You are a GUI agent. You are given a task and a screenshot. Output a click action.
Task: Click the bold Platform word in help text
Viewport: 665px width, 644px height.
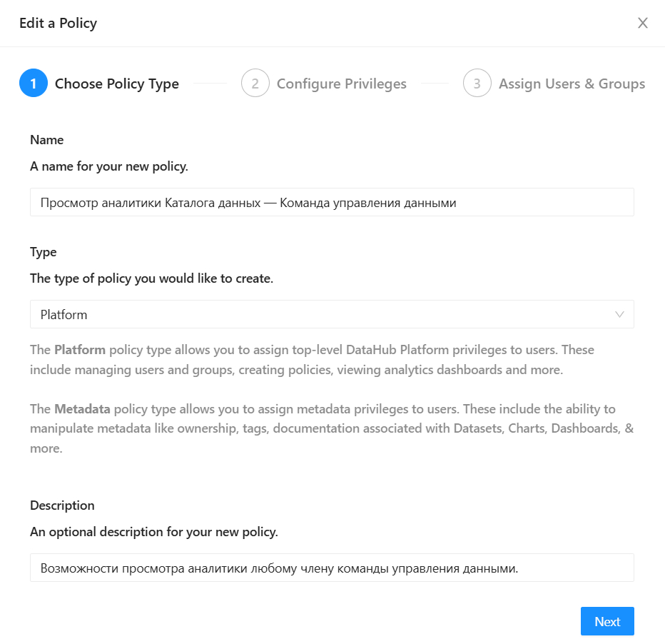click(x=80, y=350)
